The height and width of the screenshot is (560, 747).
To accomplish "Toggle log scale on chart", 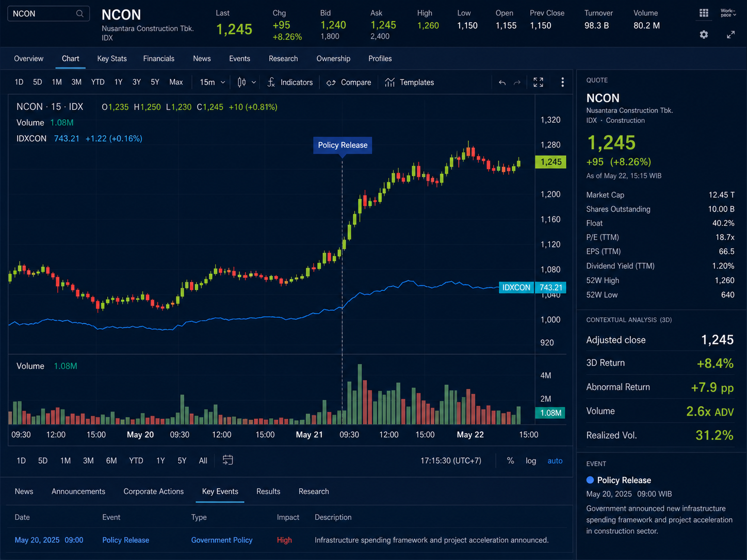I will 531,460.
